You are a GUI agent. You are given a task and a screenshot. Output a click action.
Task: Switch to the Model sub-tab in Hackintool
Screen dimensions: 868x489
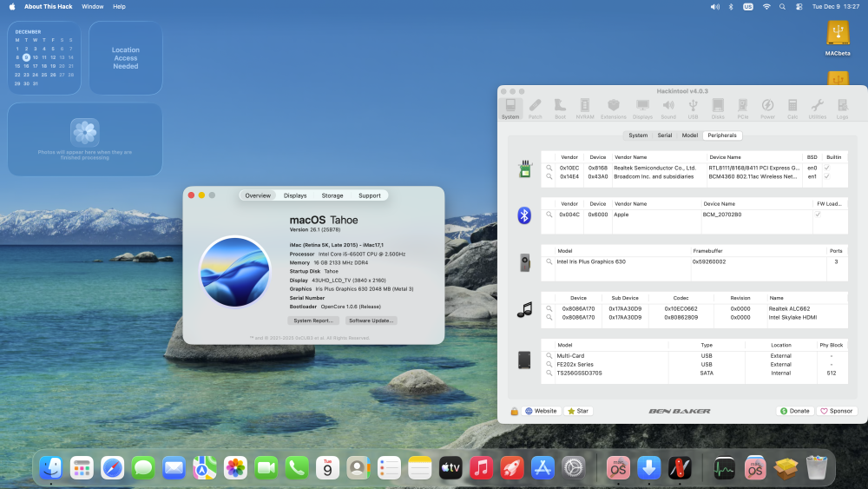[x=689, y=135]
